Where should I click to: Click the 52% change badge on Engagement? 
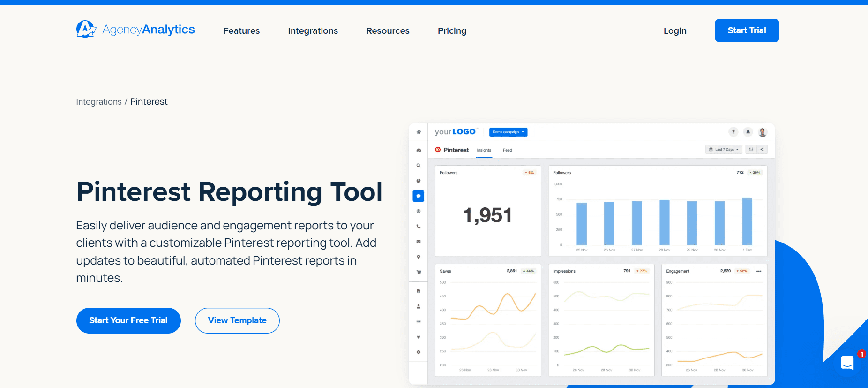click(x=742, y=271)
